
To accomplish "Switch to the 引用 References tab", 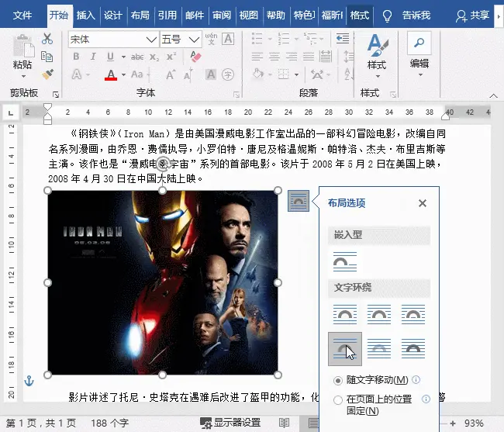I will pos(167,15).
